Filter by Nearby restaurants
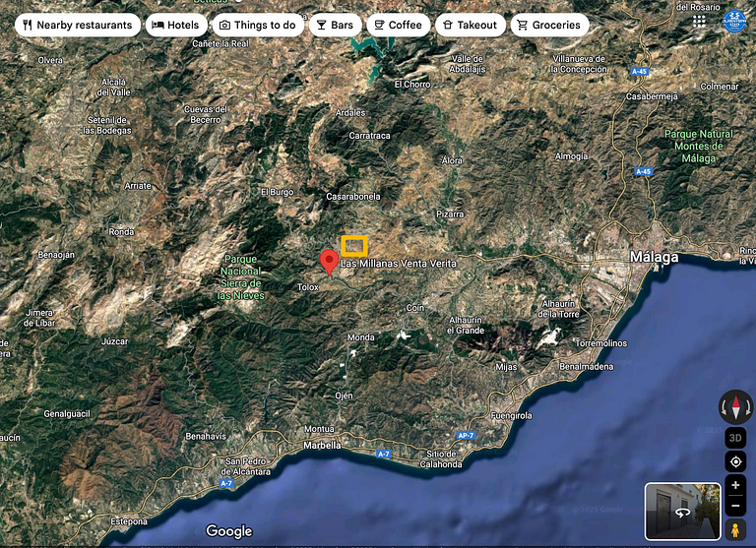This screenshot has width=756, height=548. click(x=76, y=26)
